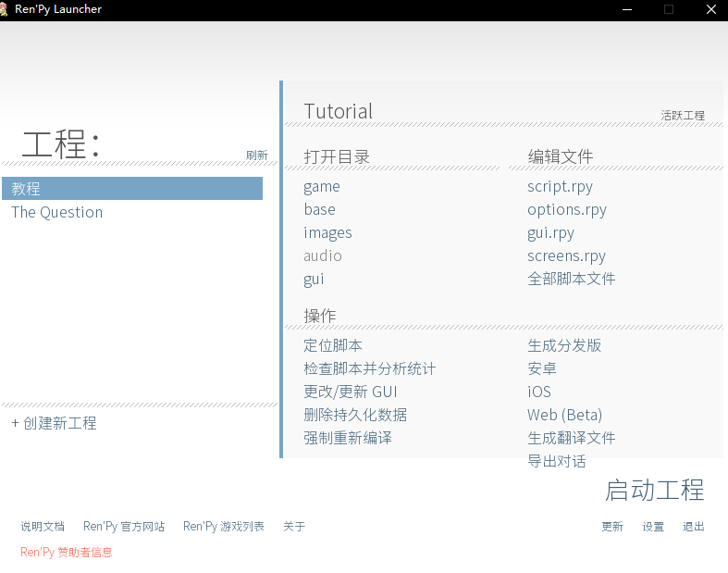Edit screens.rpy file
728x573 pixels.
[566, 256]
